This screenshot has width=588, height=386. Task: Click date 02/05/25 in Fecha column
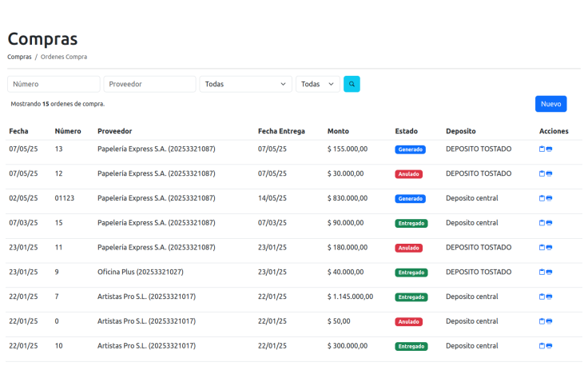click(x=23, y=198)
